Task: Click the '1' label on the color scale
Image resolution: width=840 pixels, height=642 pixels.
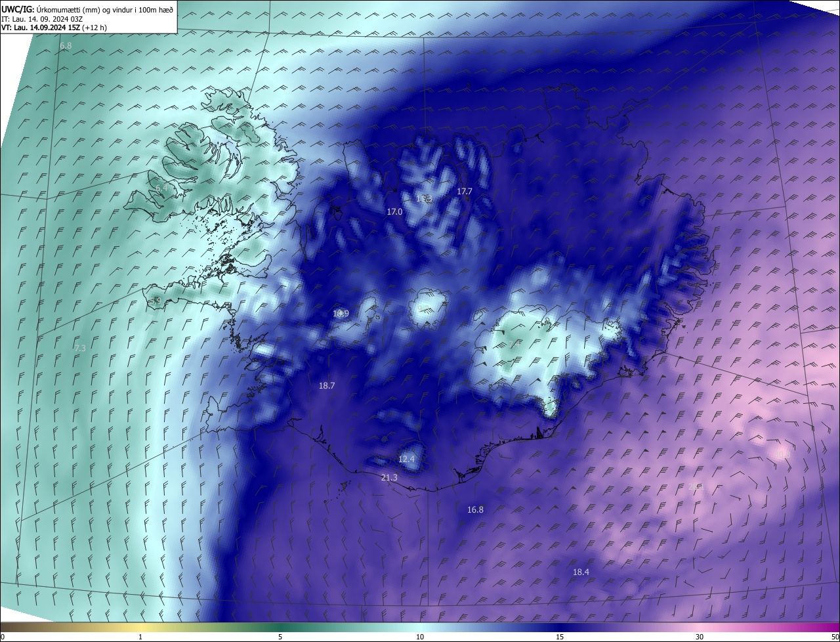Action: [x=140, y=637]
